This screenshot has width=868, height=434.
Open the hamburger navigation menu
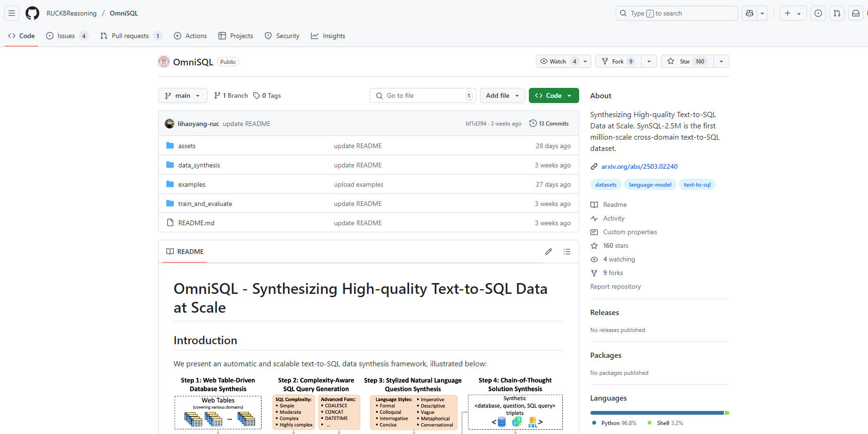click(12, 13)
